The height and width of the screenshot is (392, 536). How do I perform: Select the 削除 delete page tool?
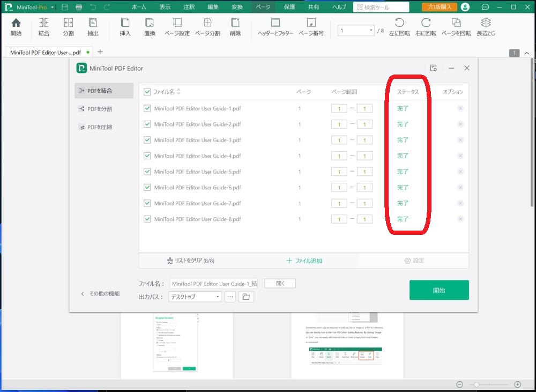point(235,27)
